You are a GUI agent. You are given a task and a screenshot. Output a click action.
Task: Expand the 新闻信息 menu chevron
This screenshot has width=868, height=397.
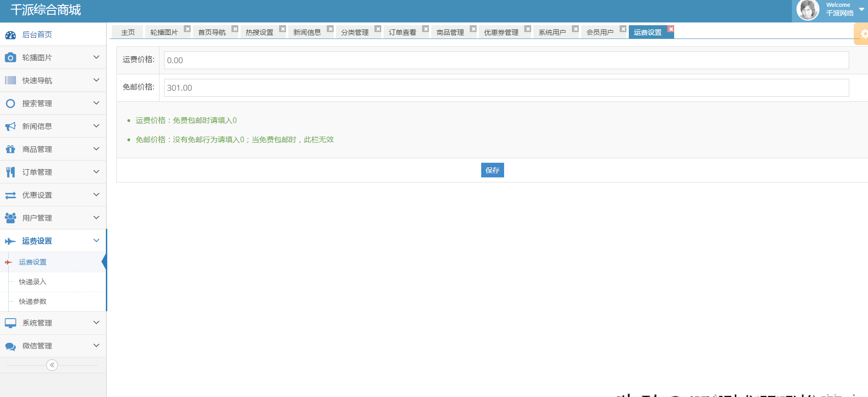pos(96,126)
